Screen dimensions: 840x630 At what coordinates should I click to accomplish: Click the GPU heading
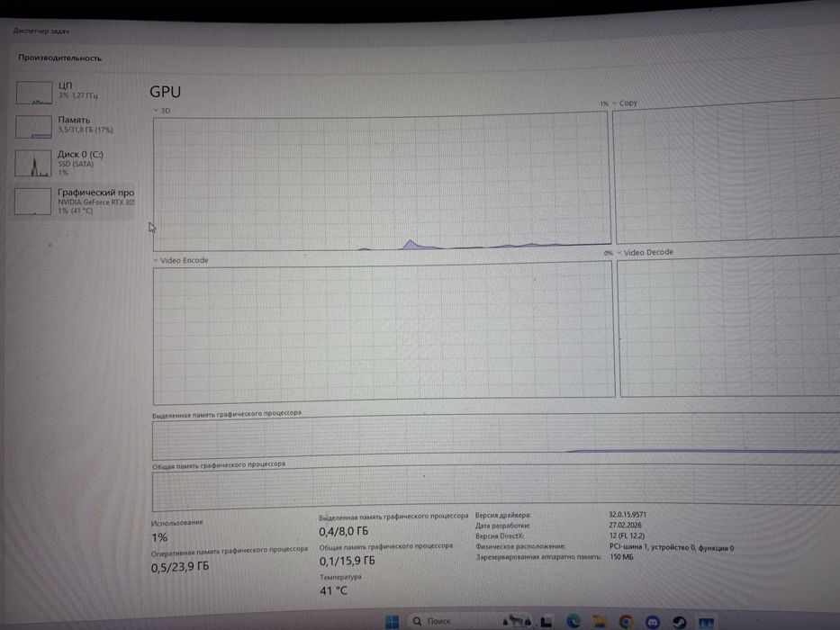pos(165,92)
